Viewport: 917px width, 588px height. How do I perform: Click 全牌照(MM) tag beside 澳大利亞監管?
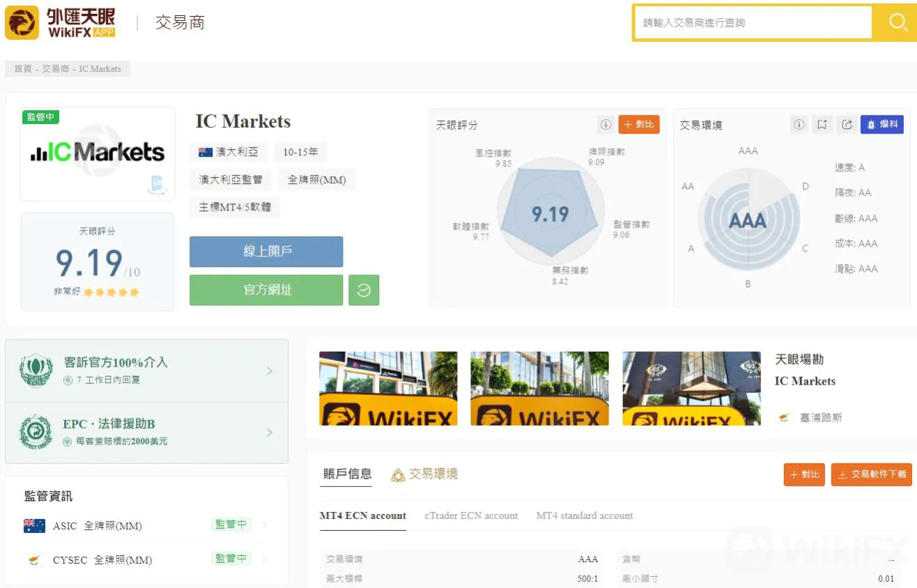click(x=317, y=180)
